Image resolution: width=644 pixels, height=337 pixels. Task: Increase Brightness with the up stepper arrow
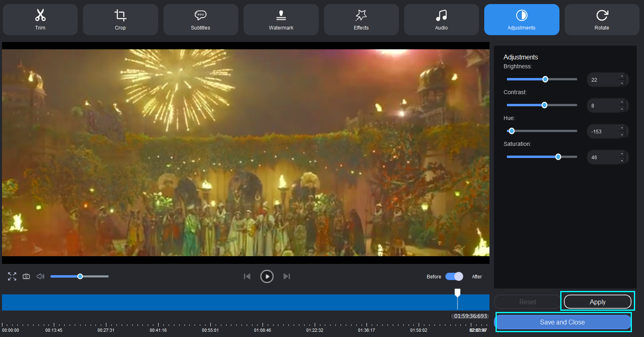(622, 76)
